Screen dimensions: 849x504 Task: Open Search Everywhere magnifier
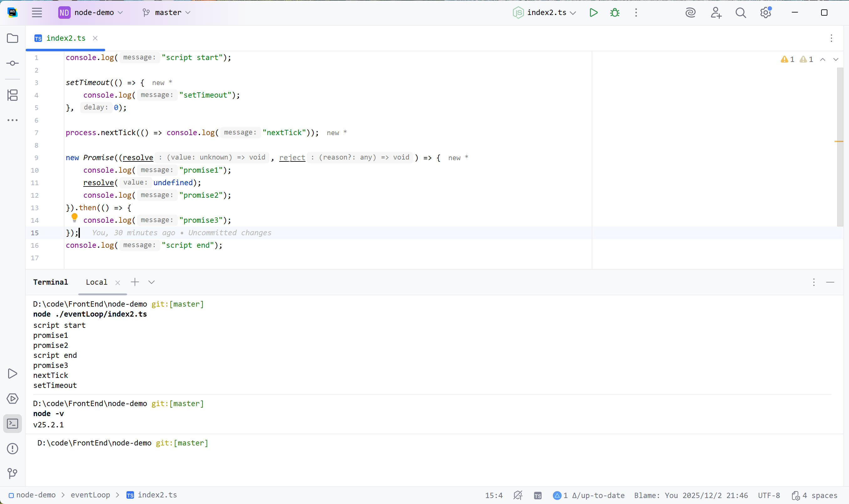[x=741, y=13]
